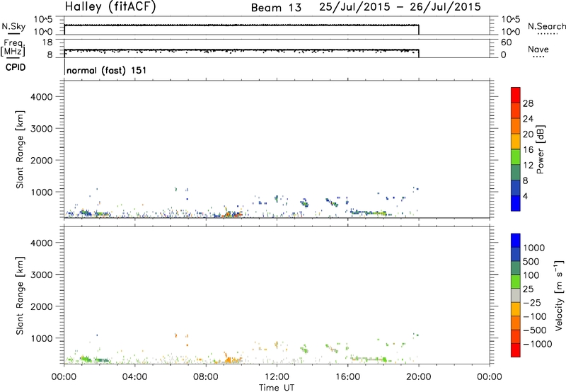Click the "12" tick on Power colorbar

click(x=528, y=166)
